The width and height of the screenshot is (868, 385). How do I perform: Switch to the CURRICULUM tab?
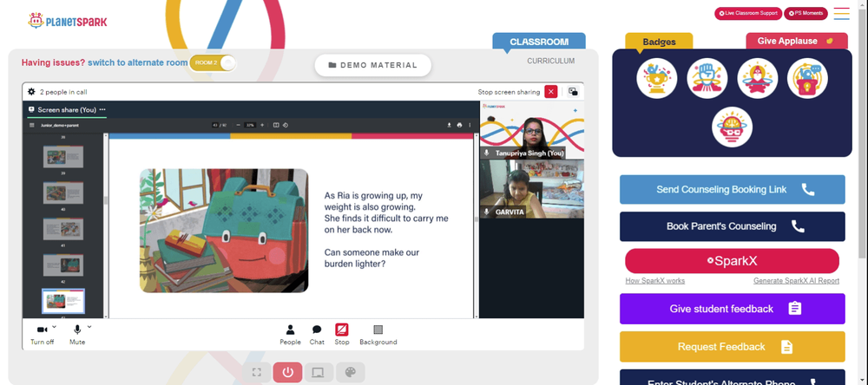coord(551,61)
